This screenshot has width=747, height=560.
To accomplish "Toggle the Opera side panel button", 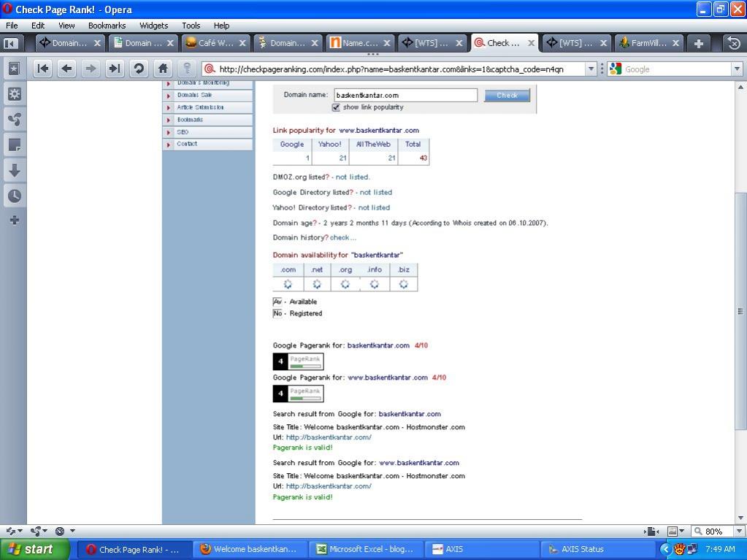I will (10, 43).
